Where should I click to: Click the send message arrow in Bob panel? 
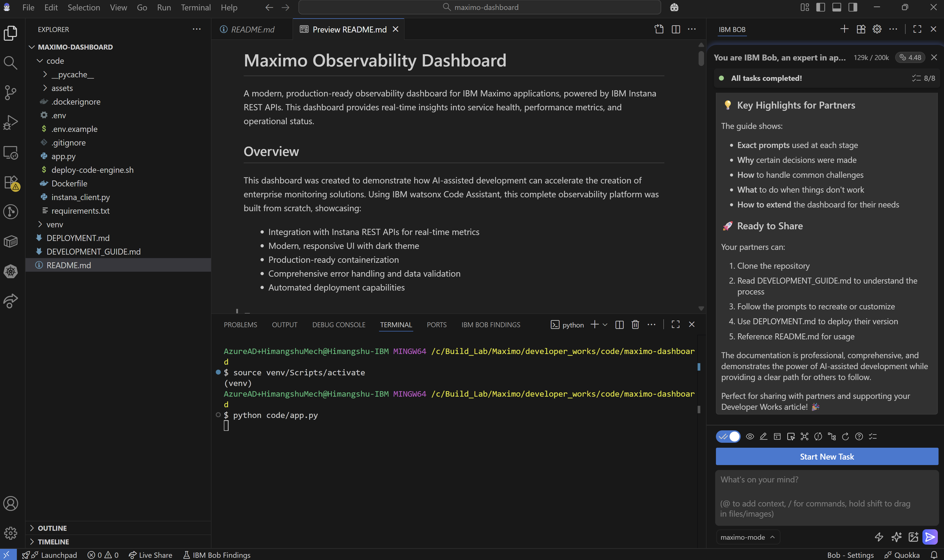930,537
